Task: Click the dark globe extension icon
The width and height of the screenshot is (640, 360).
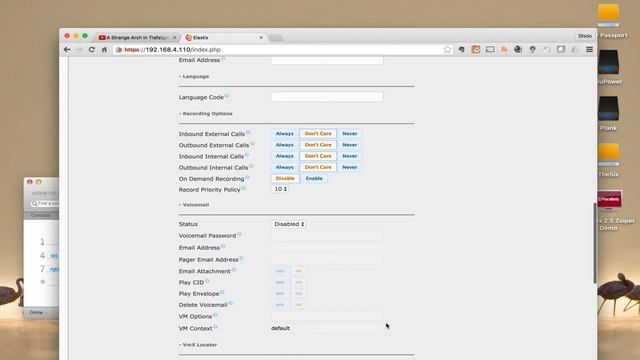Action: (518, 49)
